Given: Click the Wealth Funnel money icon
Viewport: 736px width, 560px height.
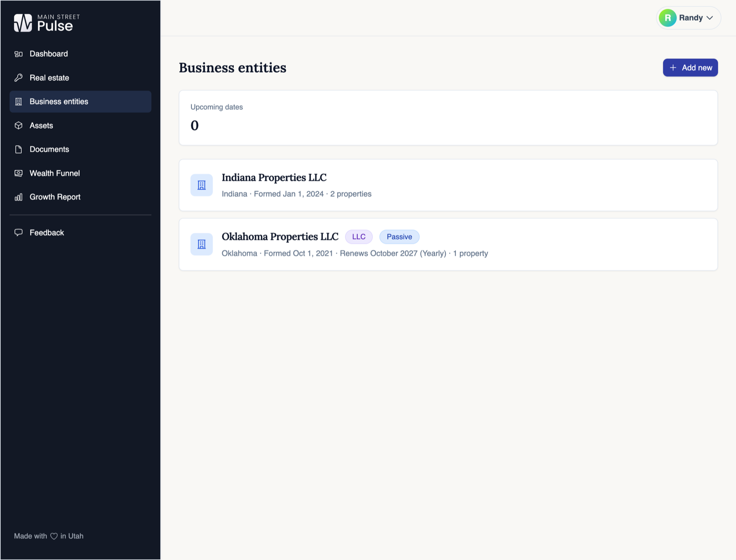Looking at the screenshot, I should click(x=18, y=173).
